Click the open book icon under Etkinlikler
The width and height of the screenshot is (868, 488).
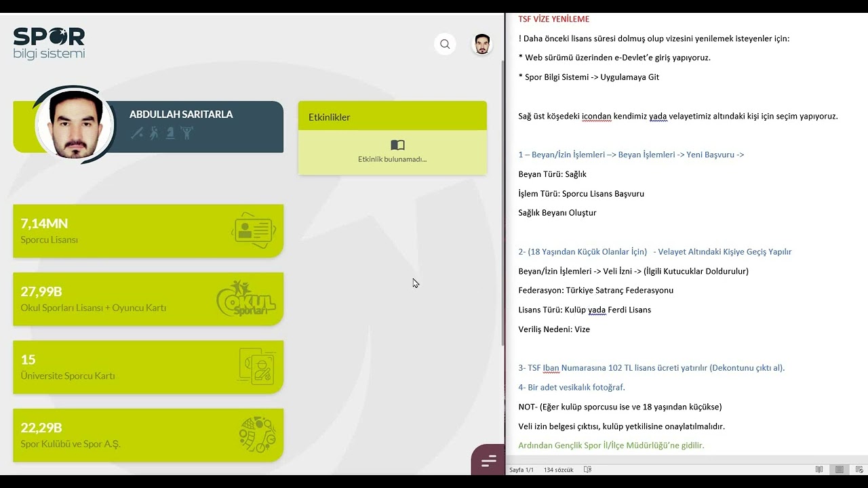click(397, 145)
